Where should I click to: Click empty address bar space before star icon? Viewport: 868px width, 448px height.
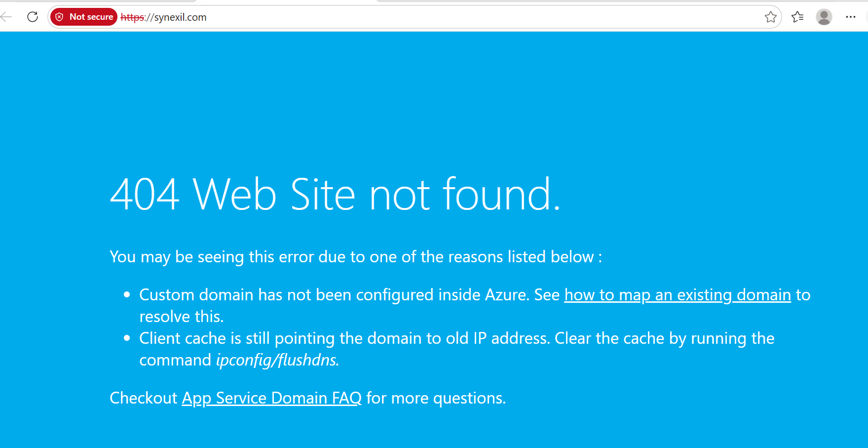pos(484,17)
